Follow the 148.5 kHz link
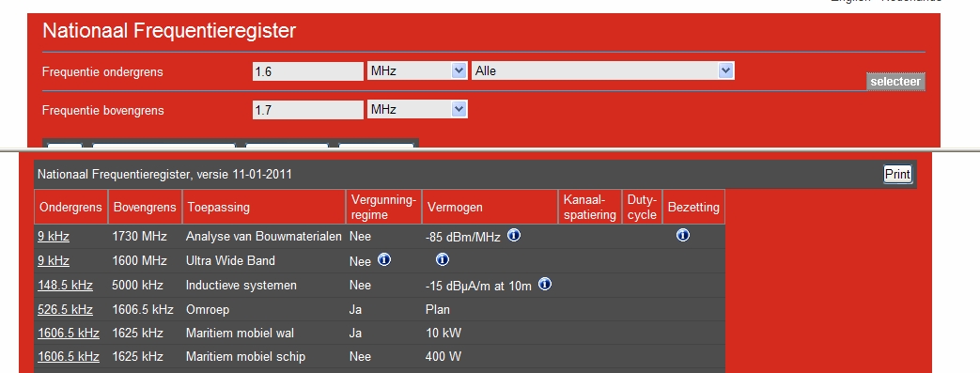Viewport: 980px width, 373px height. tap(65, 285)
